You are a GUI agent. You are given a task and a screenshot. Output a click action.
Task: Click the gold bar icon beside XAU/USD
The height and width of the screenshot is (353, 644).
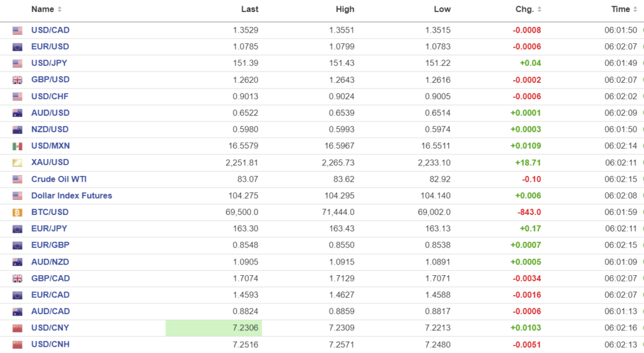(18, 163)
